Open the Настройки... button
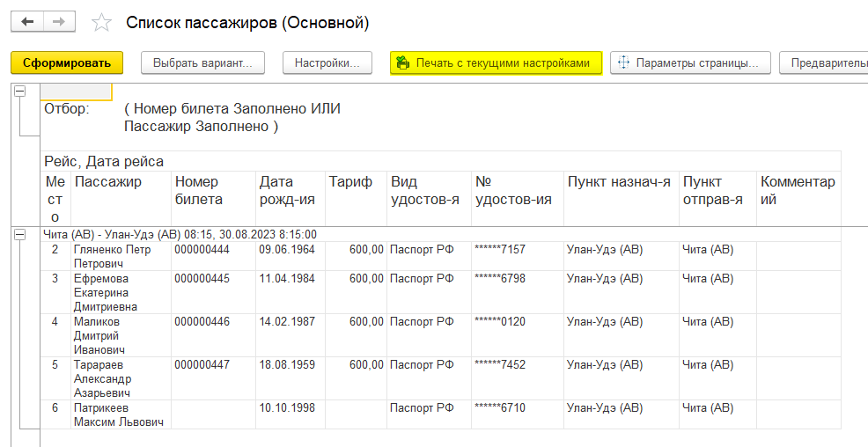This screenshot has height=447, width=868. [327, 62]
